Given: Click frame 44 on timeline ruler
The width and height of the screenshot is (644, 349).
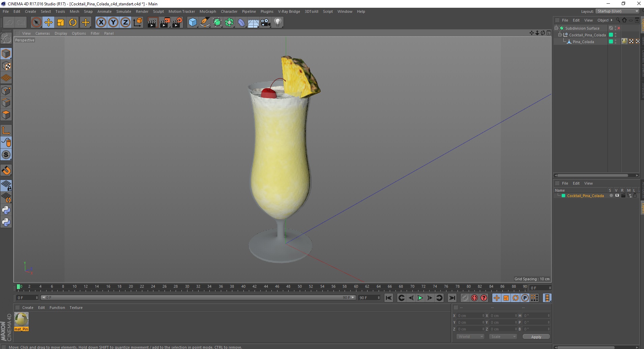Looking at the screenshot, I should [x=266, y=287].
